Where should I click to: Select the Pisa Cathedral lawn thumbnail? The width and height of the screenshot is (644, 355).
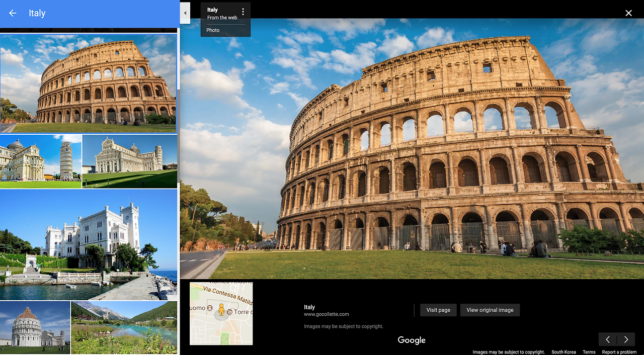[x=130, y=161]
